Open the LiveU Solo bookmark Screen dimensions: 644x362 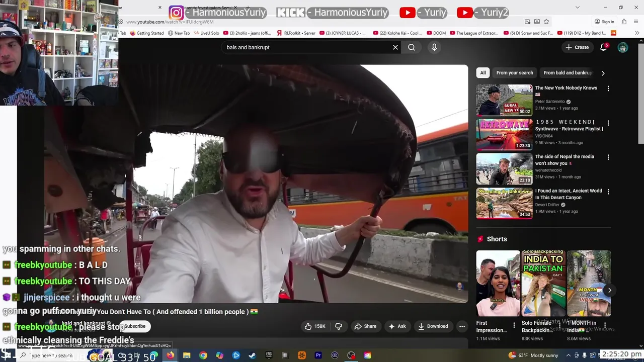[206, 33]
